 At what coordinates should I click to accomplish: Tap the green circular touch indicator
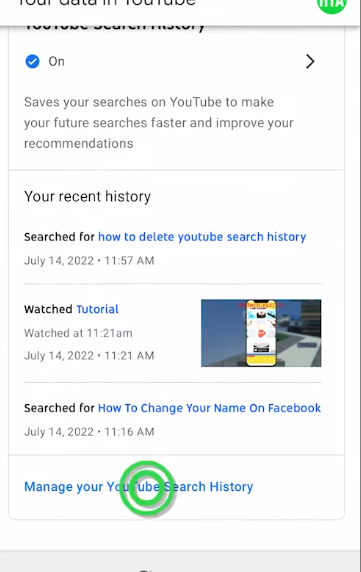pyautogui.click(x=147, y=488)
